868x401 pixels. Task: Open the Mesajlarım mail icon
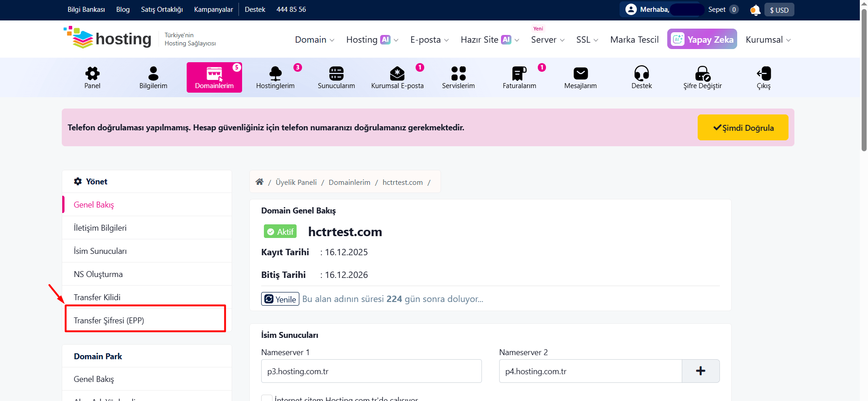[x=580, y=73]
